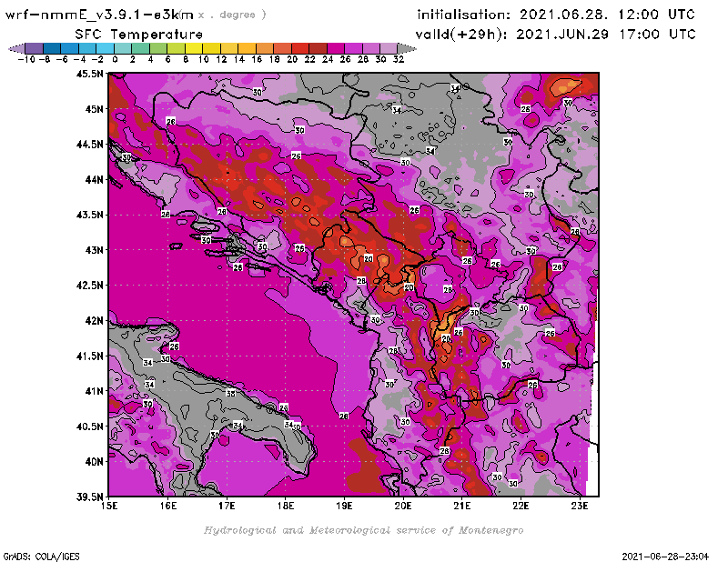728x562 pixels.
Task: Click the legend swatch between -6 and -4
Action: click(70, 48)
